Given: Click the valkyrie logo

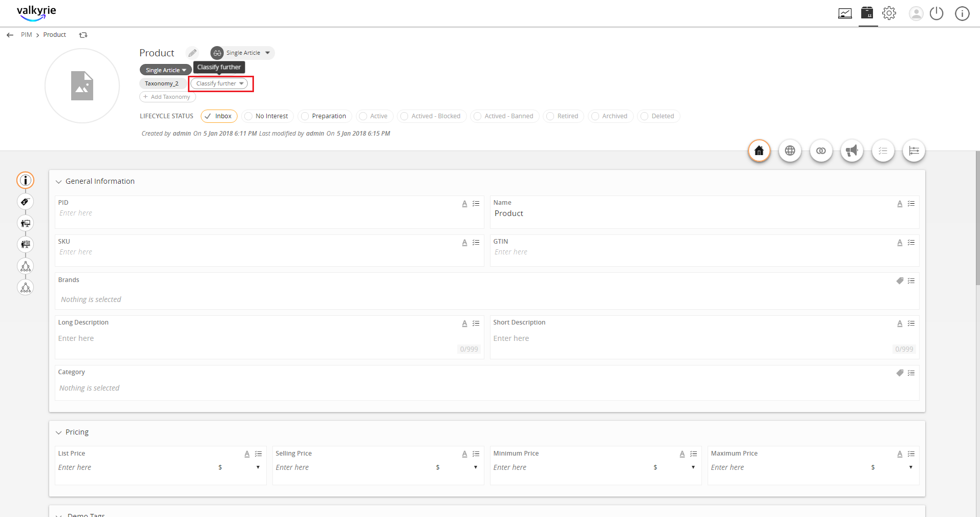Looking at the screenshot, I should 36,13.
